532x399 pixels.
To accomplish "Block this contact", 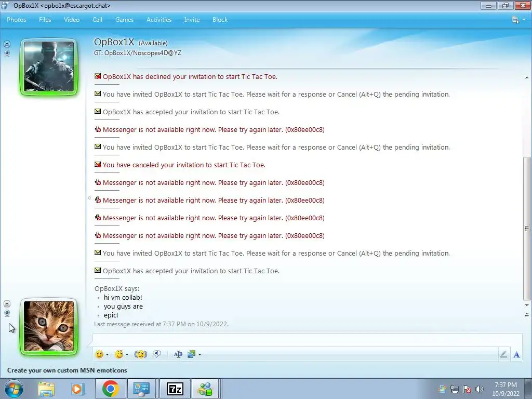I will click(x=220, y=20).
